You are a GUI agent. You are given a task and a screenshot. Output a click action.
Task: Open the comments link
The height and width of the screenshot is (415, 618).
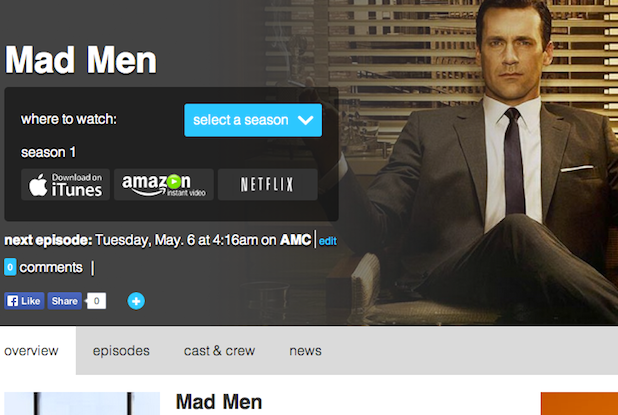pos(51,268)
